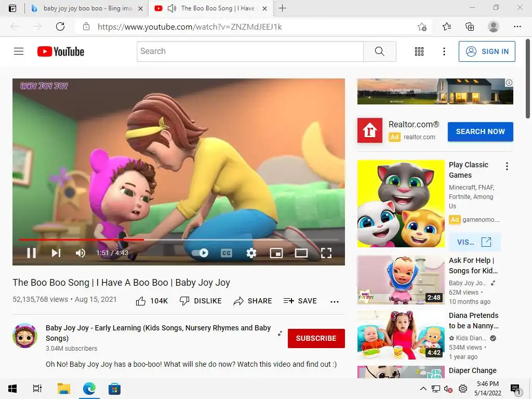Enter full screen mode
The image size is (532, 399).
pyautogui.click(x=326, y=253)
